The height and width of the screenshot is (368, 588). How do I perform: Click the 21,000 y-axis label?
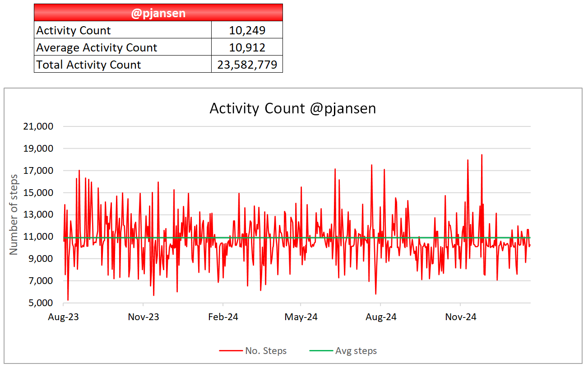(x=38, y=126)
